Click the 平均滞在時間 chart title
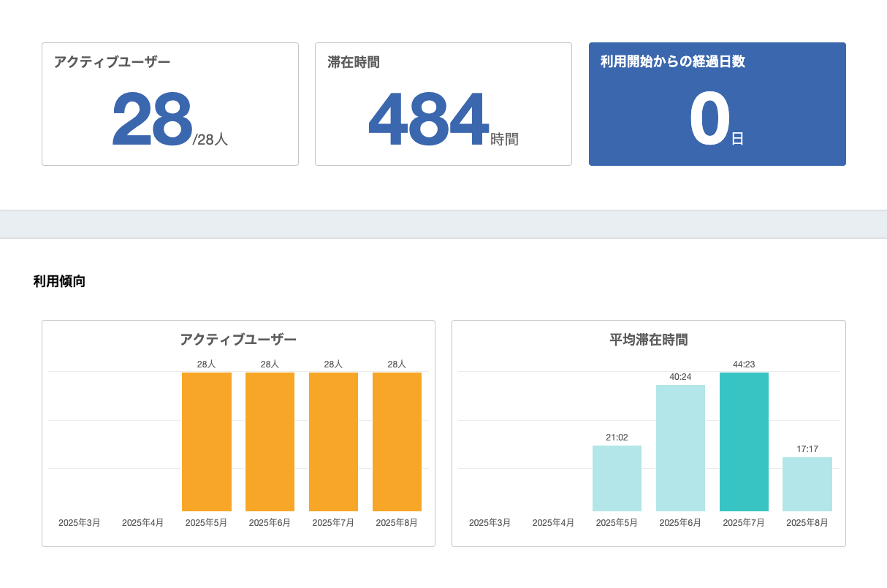The height and width of the screenshot is (588, 887). (x=649, y=340)
